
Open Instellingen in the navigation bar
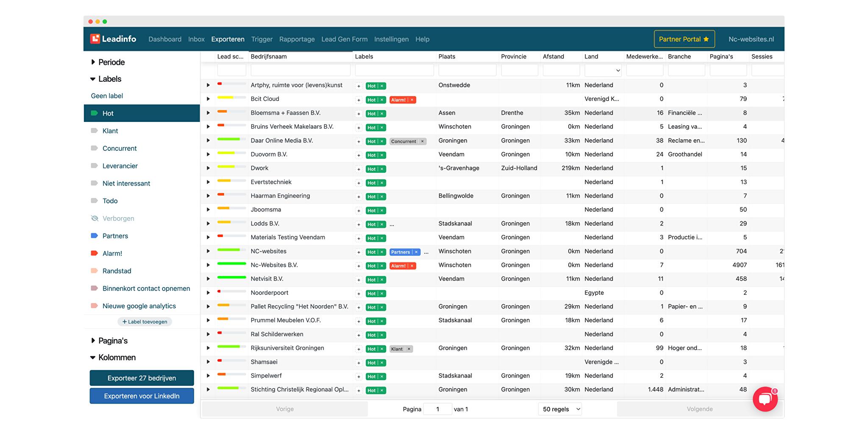pos(392,39)
